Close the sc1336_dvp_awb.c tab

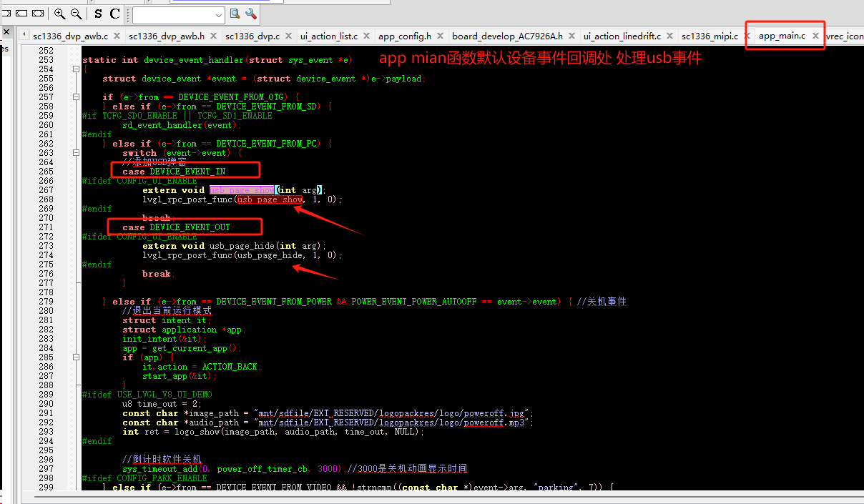coord(117,36)
